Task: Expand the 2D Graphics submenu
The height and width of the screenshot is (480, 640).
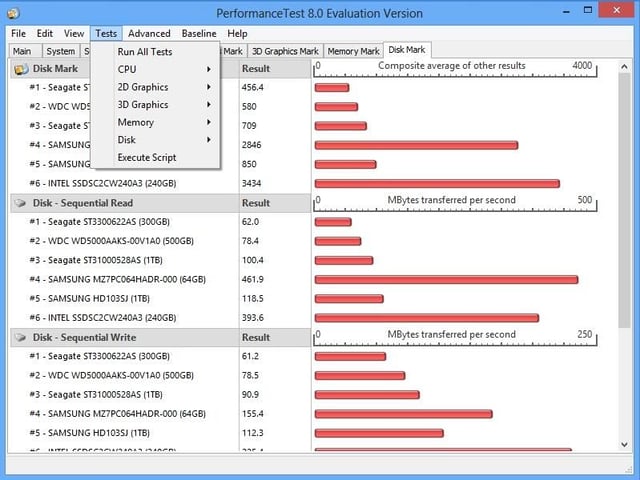Action: tap(156, 87)
